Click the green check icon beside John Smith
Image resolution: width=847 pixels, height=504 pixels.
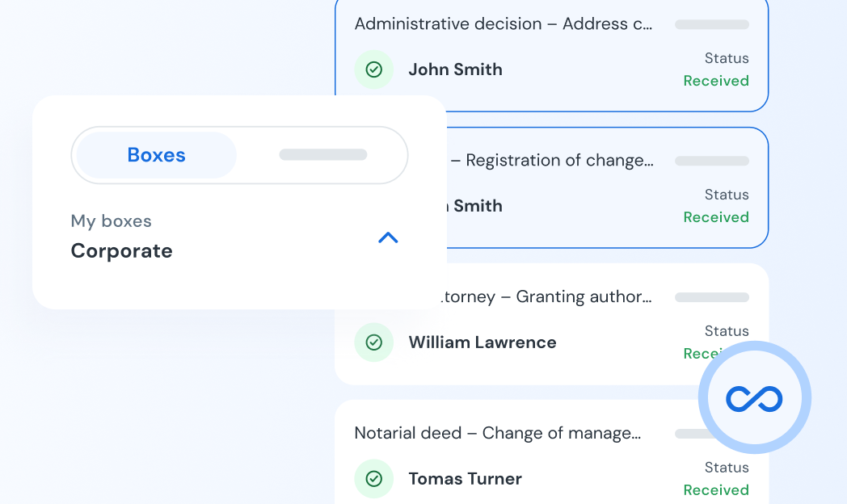(373, 69)
